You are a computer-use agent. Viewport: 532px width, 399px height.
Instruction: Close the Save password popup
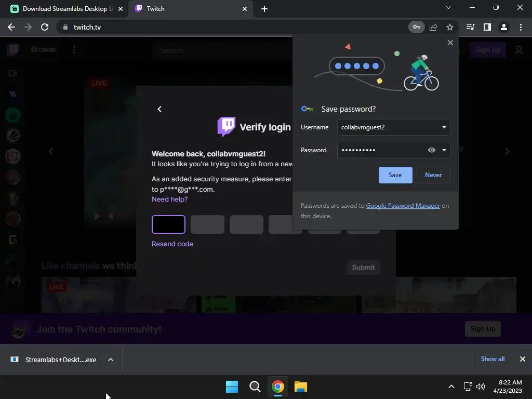click(x=450, y=43)
